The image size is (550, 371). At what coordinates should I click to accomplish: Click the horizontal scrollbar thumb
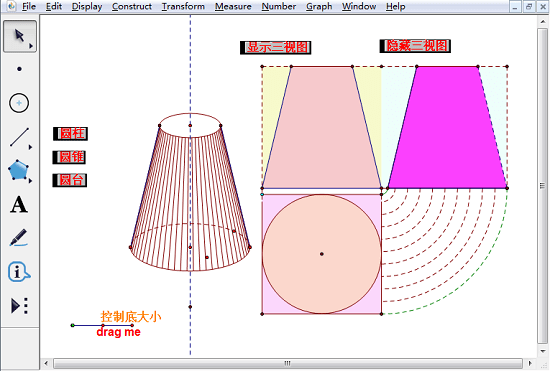[x=288, y=363]
